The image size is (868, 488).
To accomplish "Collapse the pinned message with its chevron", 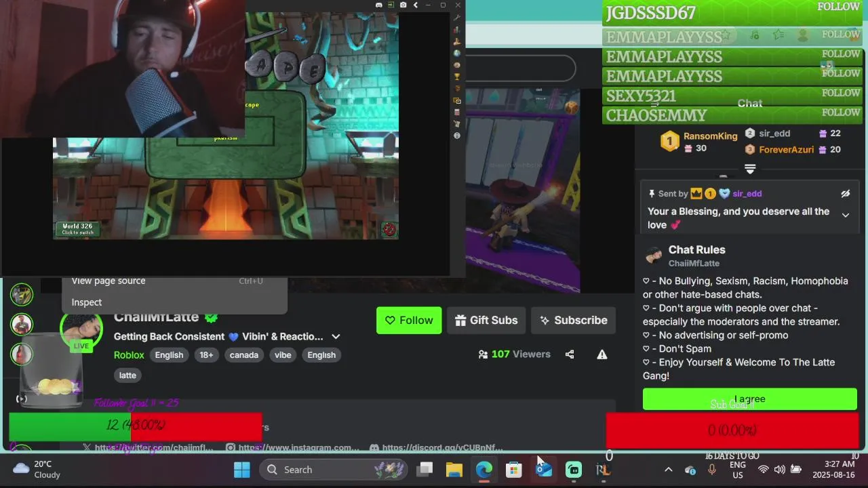I will [846, 216].
